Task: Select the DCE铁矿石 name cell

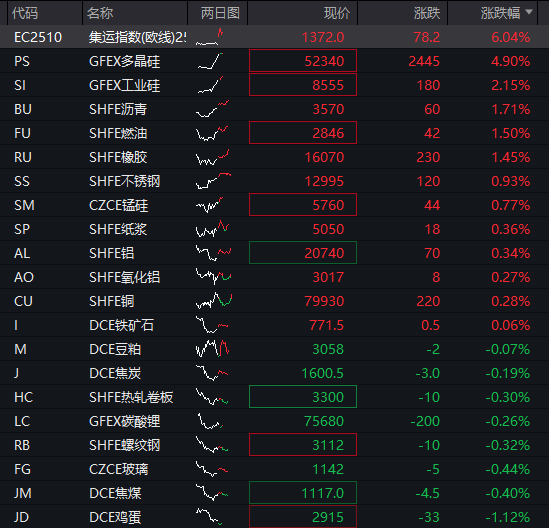Action: [x=121, y=325]
